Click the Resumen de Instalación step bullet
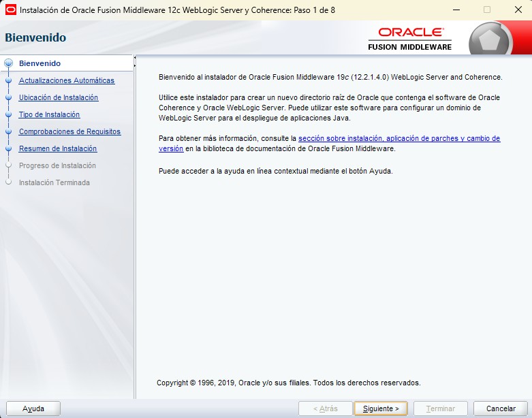The image size is (532, 418). [8, 148]
